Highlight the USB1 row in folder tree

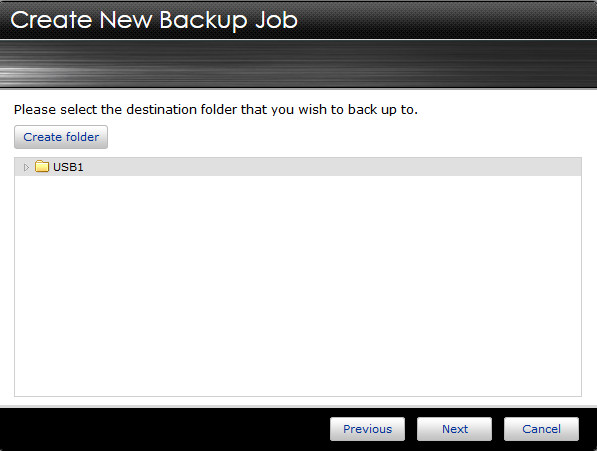point(298,167)
